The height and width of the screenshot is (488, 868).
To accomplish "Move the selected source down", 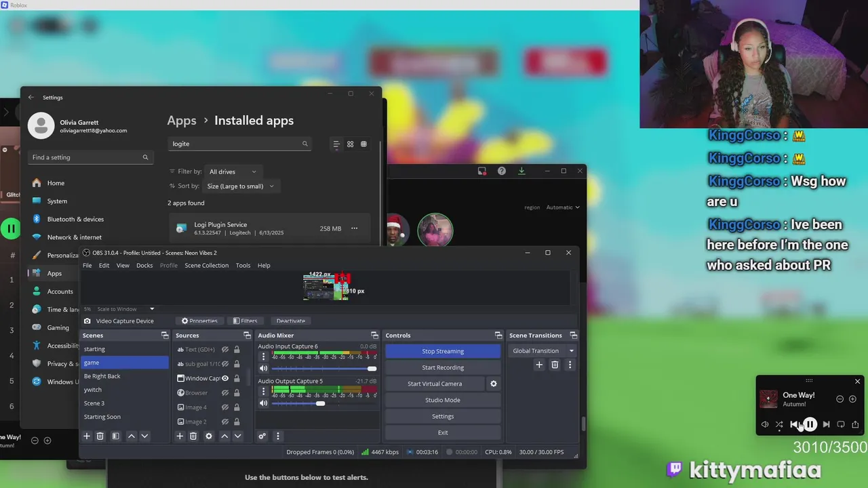I will [237, 436].
